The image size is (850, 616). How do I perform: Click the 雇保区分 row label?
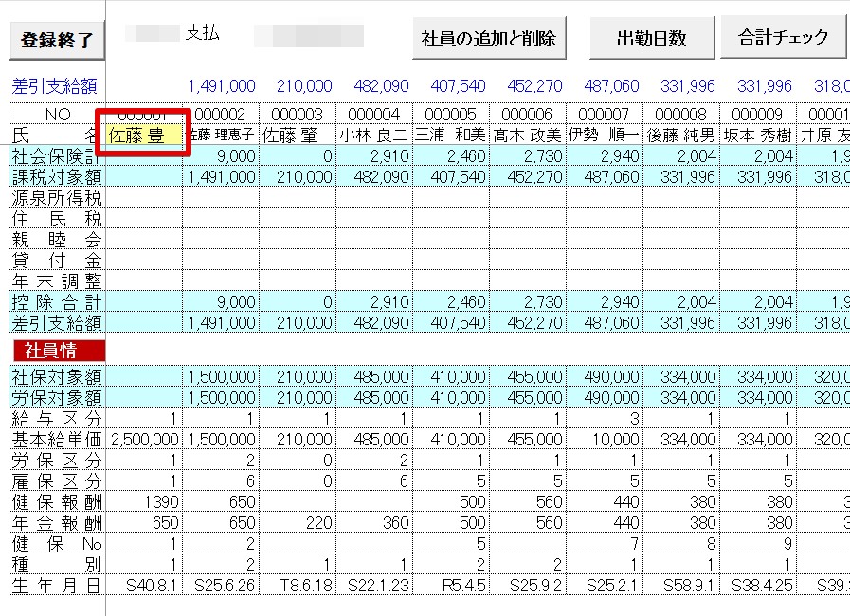pyautogui.click(x=57, y=481)
